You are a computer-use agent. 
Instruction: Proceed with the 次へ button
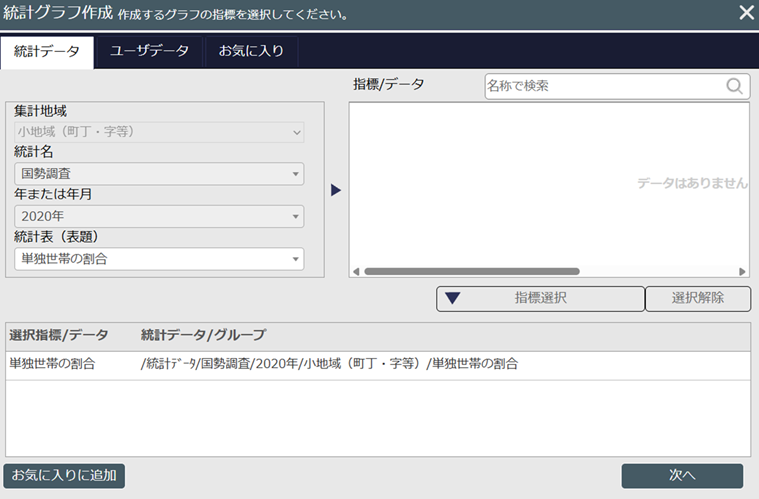click(682, 476)
